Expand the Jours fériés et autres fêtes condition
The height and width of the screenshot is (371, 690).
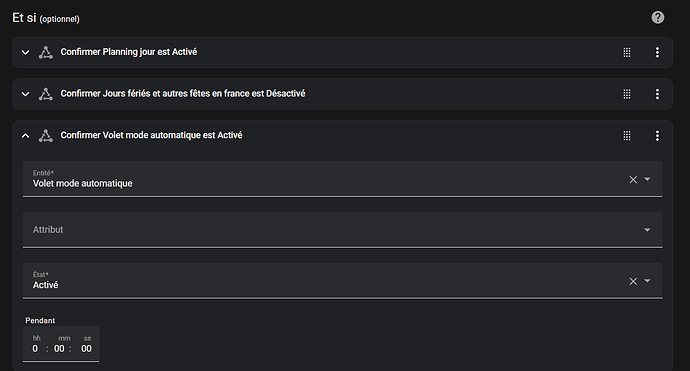(x=26, y=94)
